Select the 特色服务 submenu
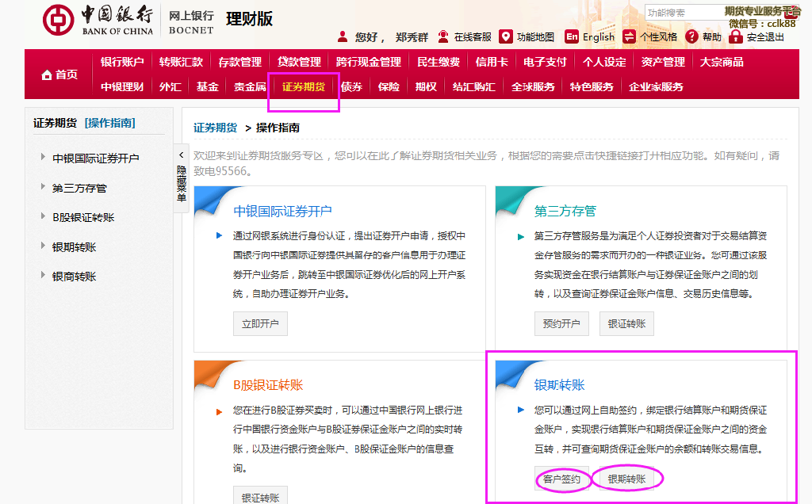 click(592, 87)
